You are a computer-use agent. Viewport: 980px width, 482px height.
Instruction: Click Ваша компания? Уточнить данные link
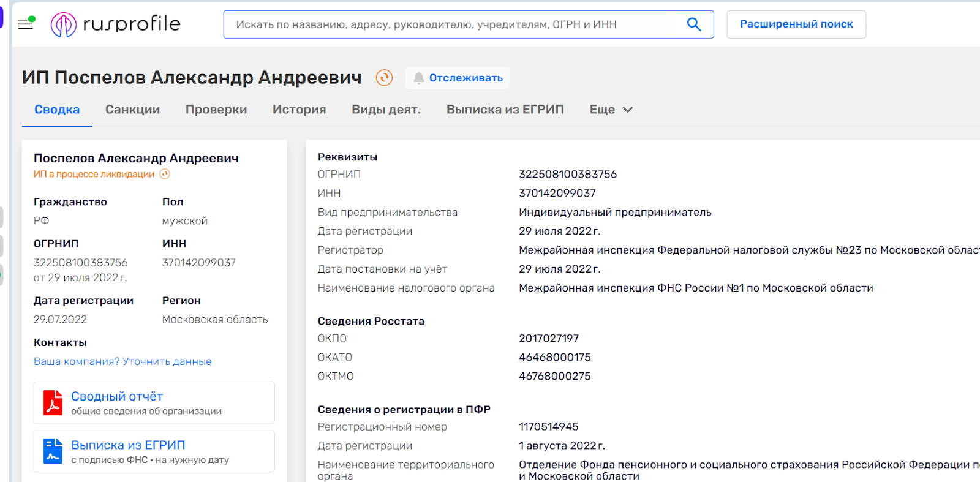pyautogui.click(x=123, y=361)
